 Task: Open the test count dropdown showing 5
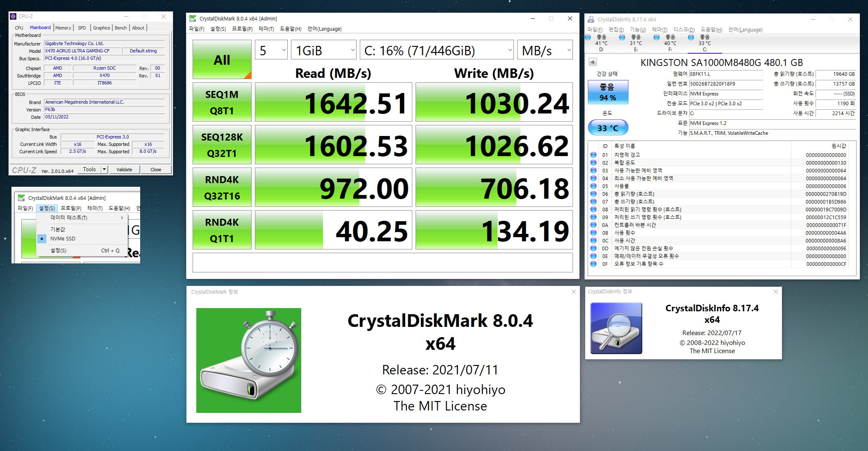click(271, 50)
